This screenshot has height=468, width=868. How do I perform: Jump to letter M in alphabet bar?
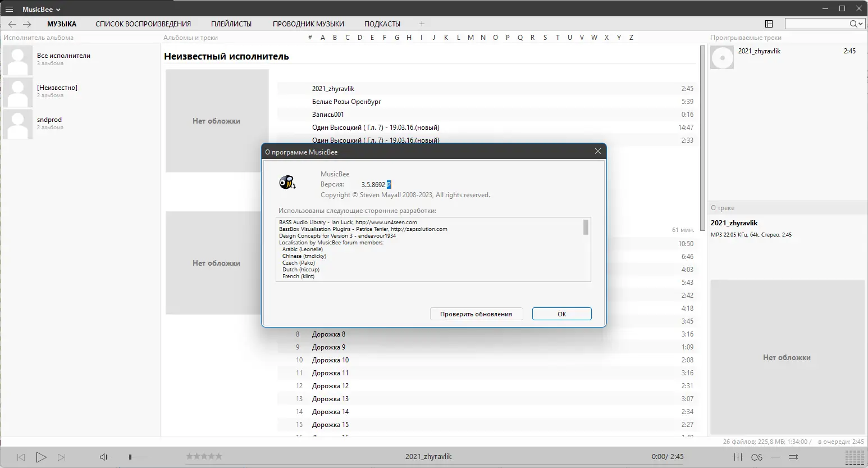pyautogui.click(x=470, y=38)
